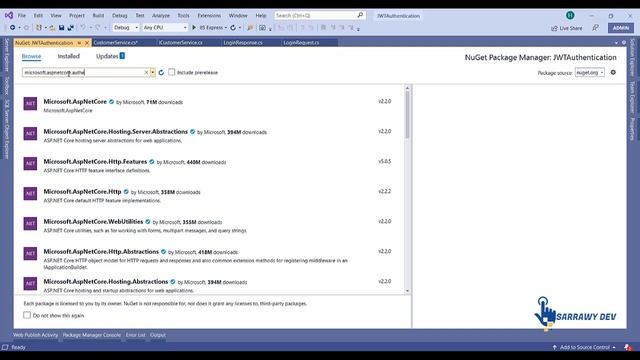Open the Build menu
640x360 pixels.
point(98,16)
